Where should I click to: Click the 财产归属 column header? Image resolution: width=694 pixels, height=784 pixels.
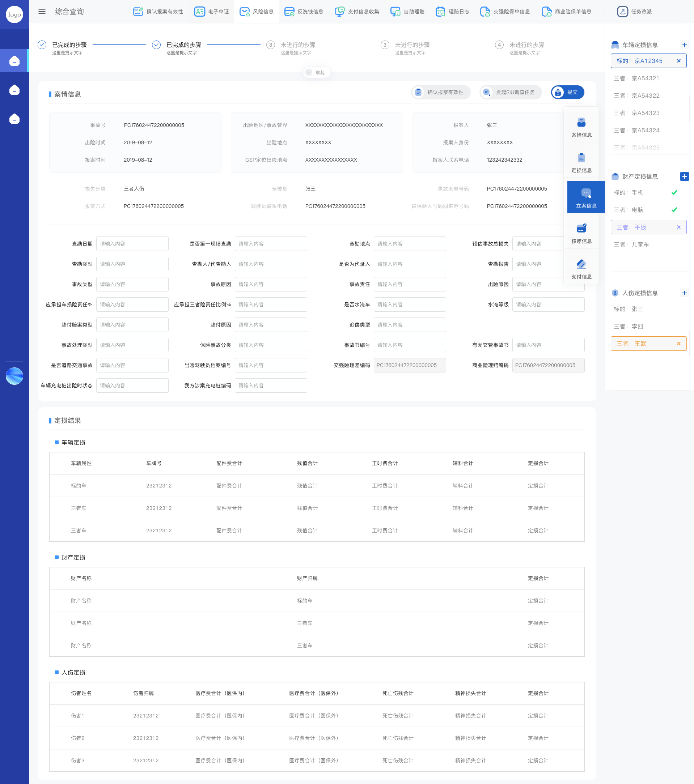tap(307, 578)
